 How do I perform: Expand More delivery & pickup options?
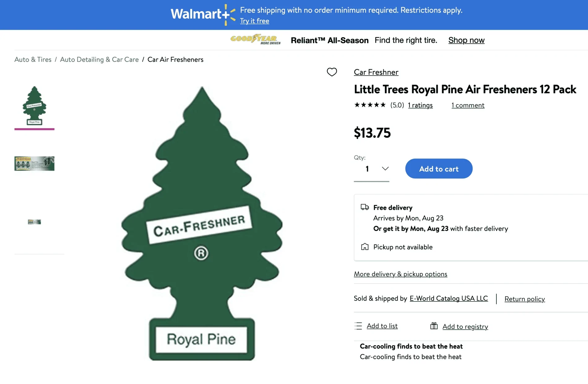[400, 274]
